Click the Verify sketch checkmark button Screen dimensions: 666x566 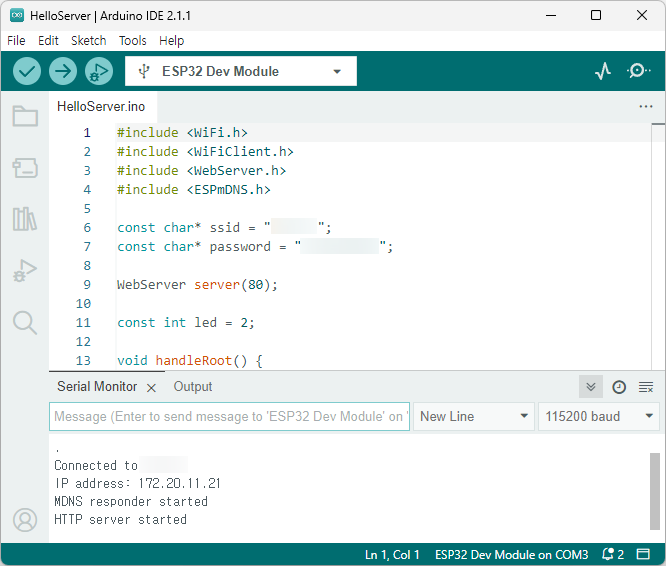pos(27,71)
